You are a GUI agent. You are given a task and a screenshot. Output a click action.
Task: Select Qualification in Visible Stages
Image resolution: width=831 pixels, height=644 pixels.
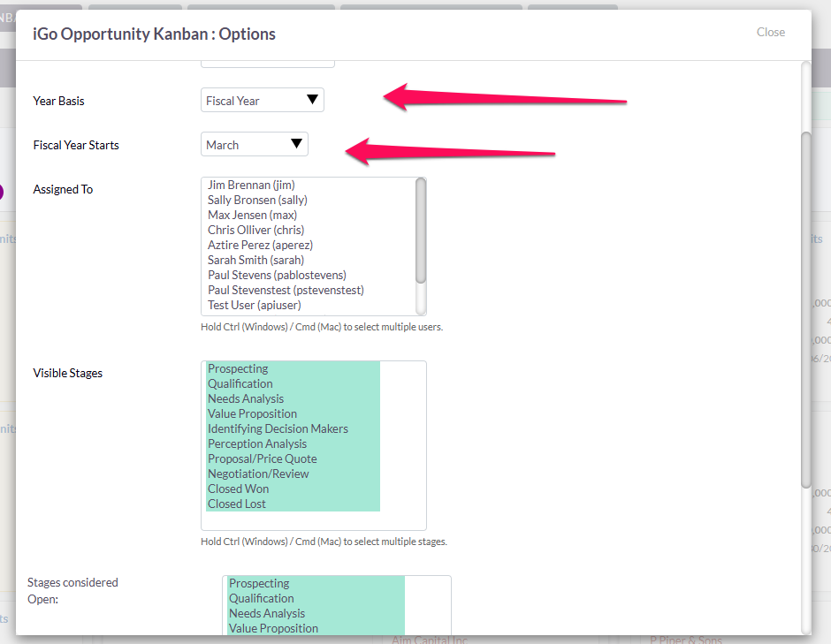294,383
